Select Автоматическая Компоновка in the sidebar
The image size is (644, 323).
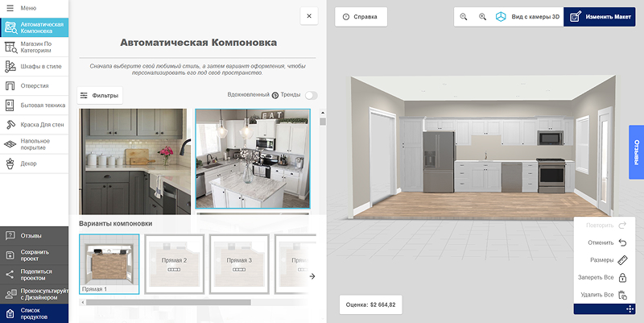point(34,27)
